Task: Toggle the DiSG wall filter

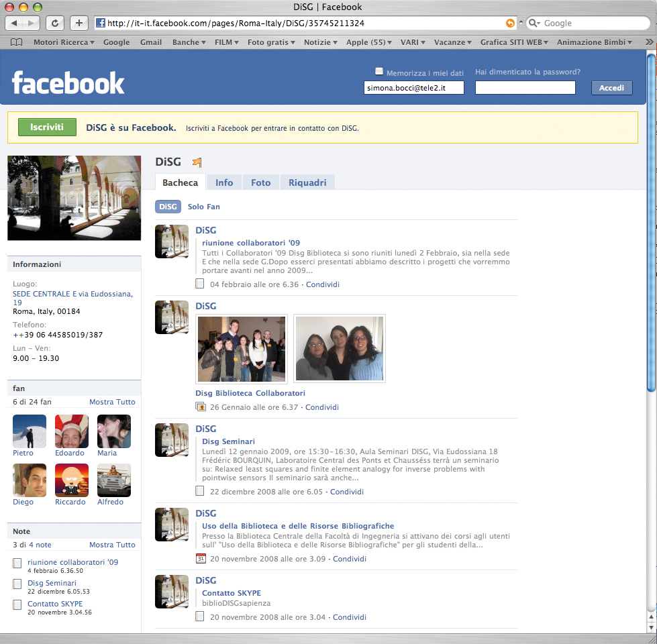Action: tap(168, 207)
